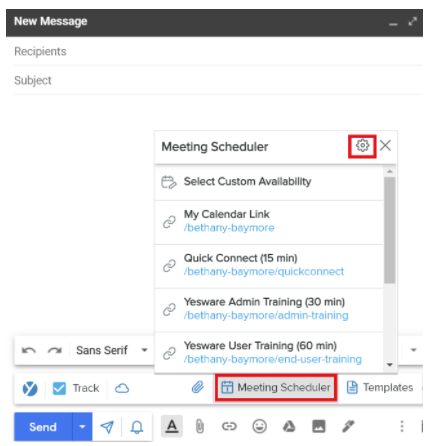
Task: Click the blue paperclip attachment icon
Action: tap(198, 387)
